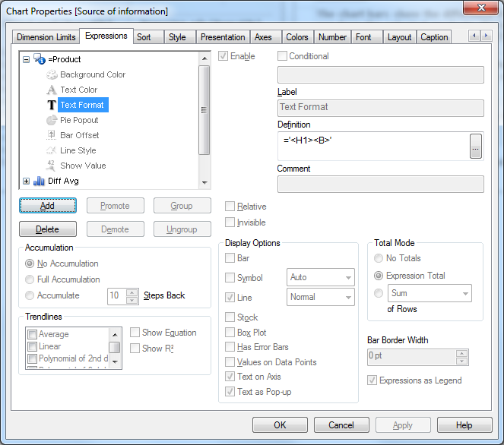Click the Show Value icon
The height and width of the screenshot is (445, 504).
(51, 166)
